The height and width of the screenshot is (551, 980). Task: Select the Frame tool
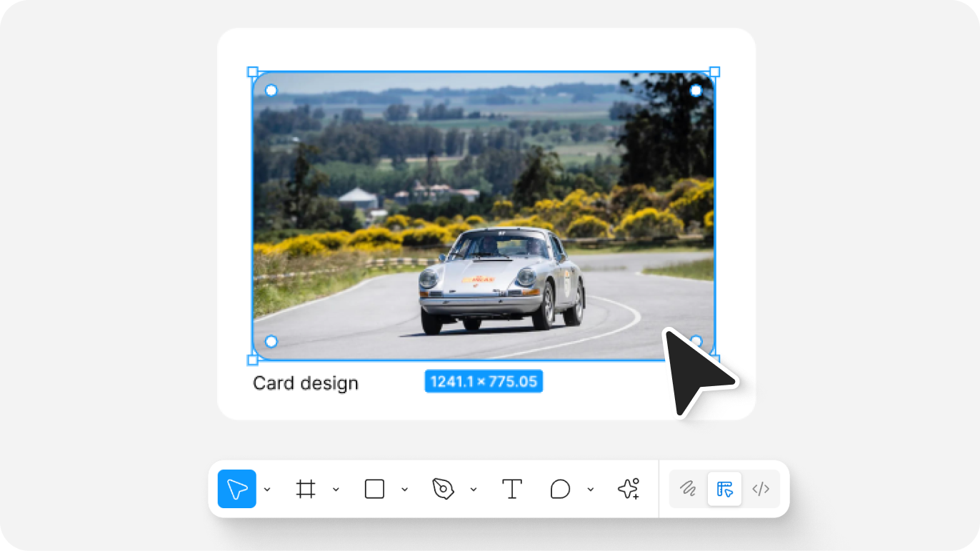tap(306, 489)
